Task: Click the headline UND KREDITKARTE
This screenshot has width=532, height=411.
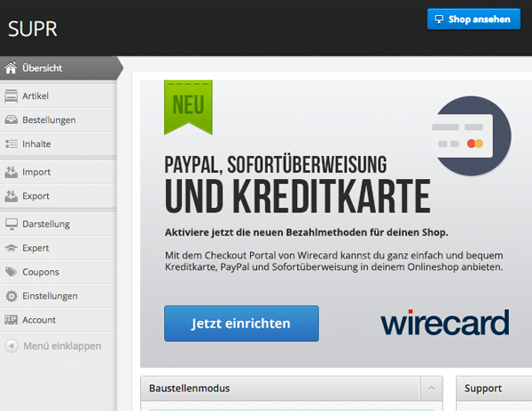Action: point(298,197)
